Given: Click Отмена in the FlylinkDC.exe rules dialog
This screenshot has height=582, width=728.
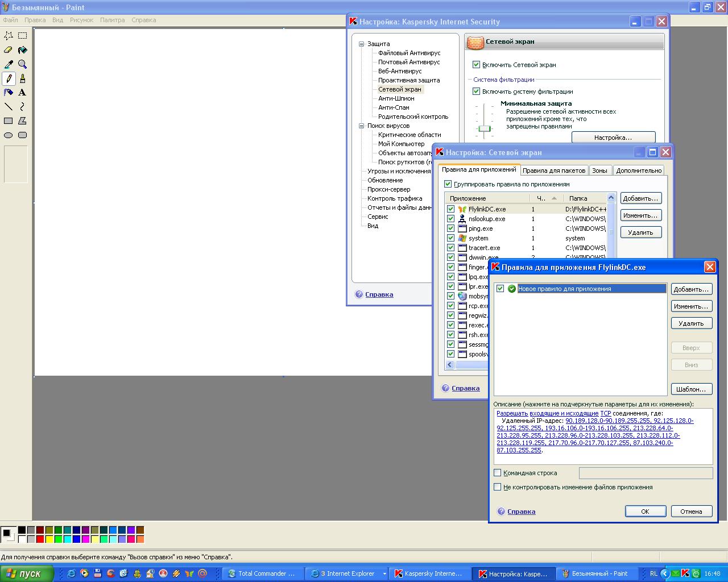Looking at the screenshot, I should tap(691, 512).
